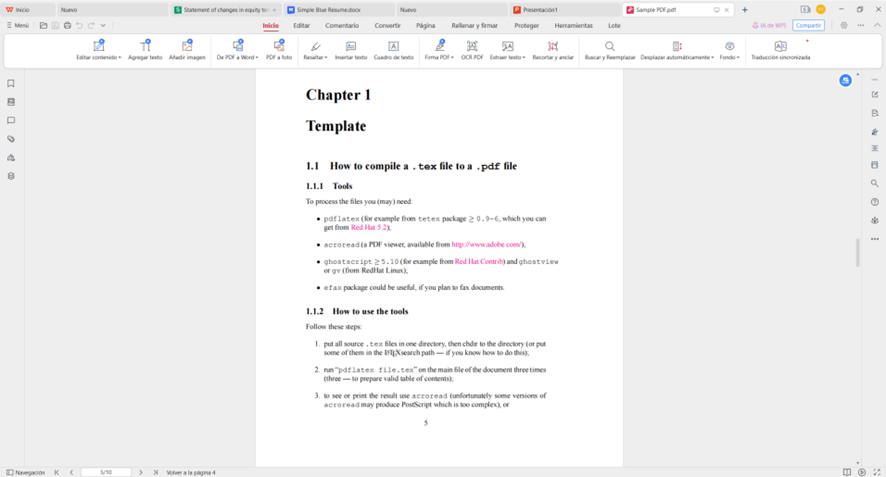
Task: Click the magnifier icon in right sidebar
Action: pos(875,184)
